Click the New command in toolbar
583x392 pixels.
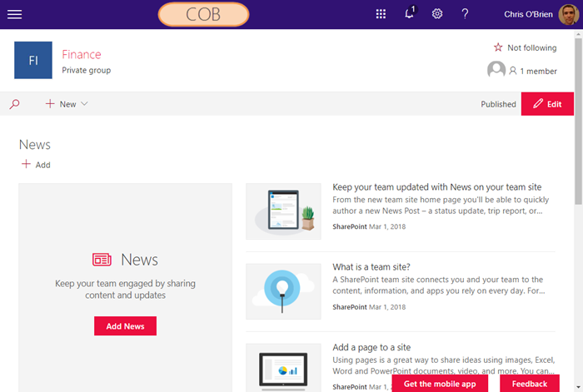[x=67, y=104]
